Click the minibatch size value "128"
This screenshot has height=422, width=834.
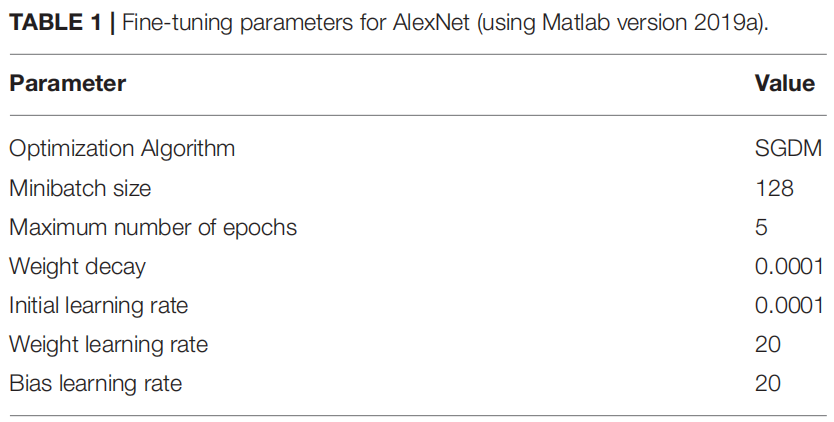774,188
